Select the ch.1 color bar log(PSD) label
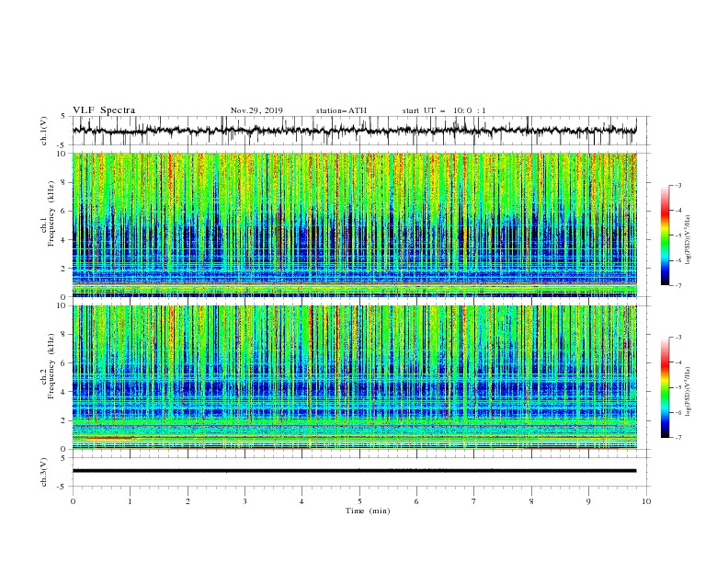This screenshot has width=728, height=563. [688, 240]
